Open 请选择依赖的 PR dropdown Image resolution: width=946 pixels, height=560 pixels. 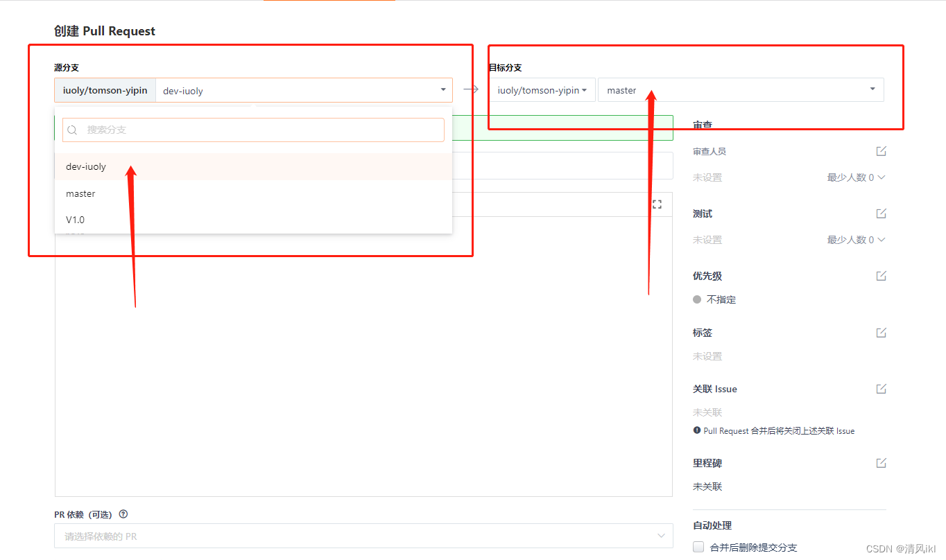[363, 536]
